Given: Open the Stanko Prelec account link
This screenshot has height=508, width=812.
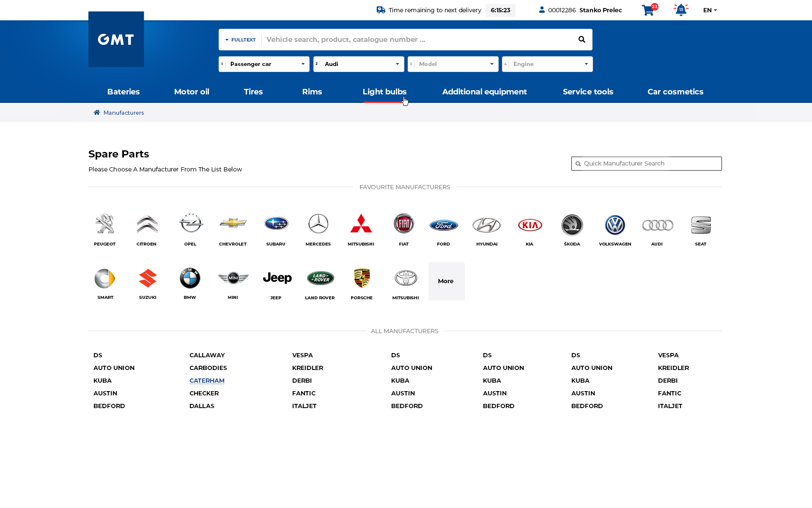Looking at the screenshot, I should [x=601, y=10].
